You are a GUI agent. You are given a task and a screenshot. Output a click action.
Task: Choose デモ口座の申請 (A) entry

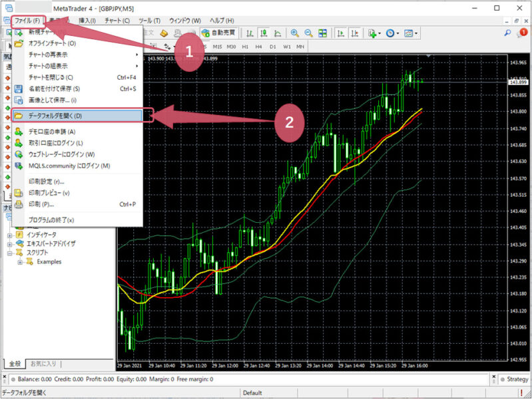coord(77,132)
